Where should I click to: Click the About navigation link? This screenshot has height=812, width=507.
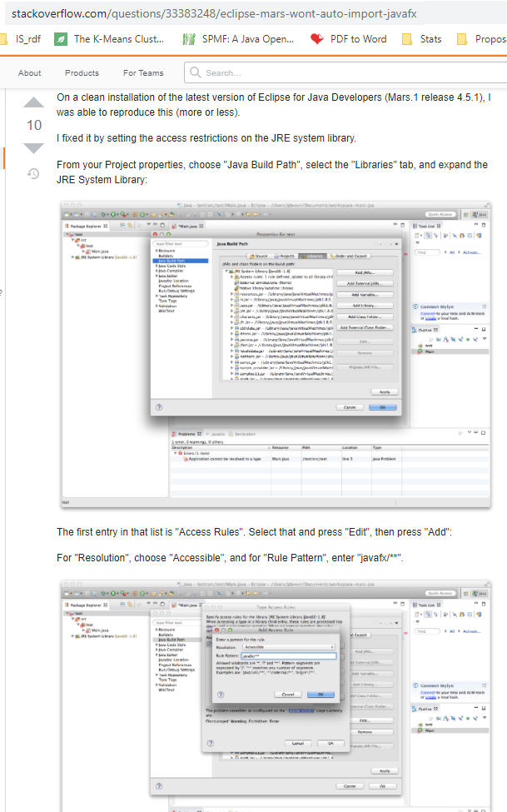tap(29, 73)
